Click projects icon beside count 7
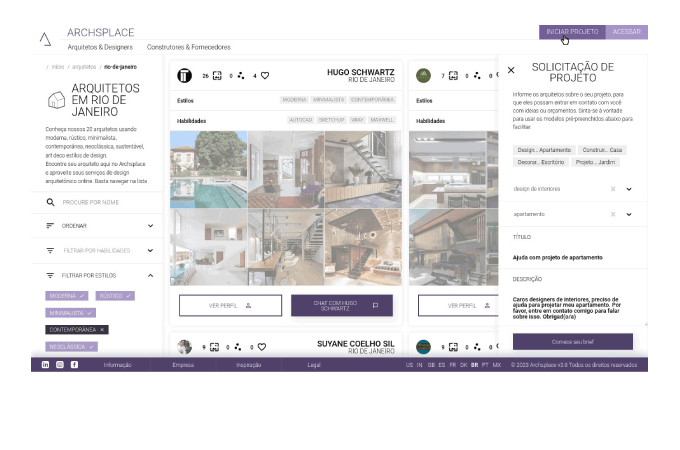The height and width of the screenshot is (450, 680). 453,75
